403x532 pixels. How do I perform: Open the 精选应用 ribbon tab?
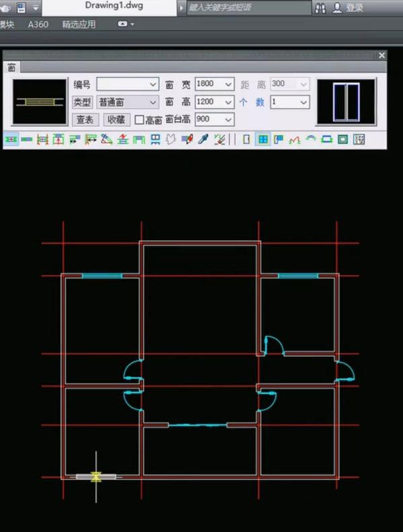(79, 24)
